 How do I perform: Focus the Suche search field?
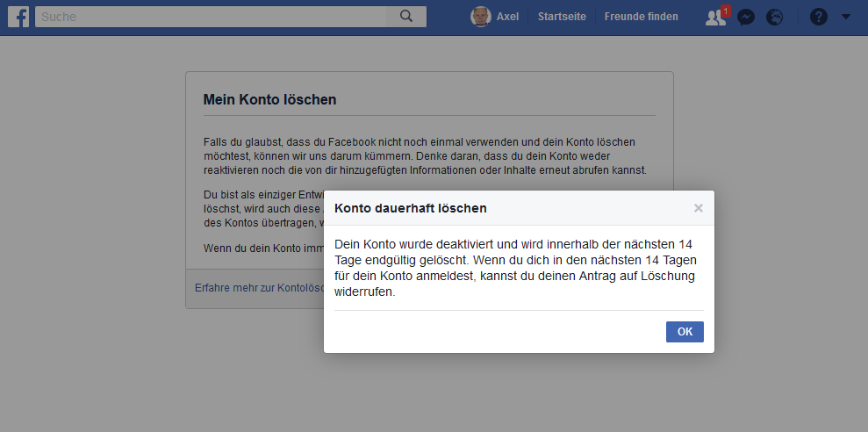click(x=211, y=17)
